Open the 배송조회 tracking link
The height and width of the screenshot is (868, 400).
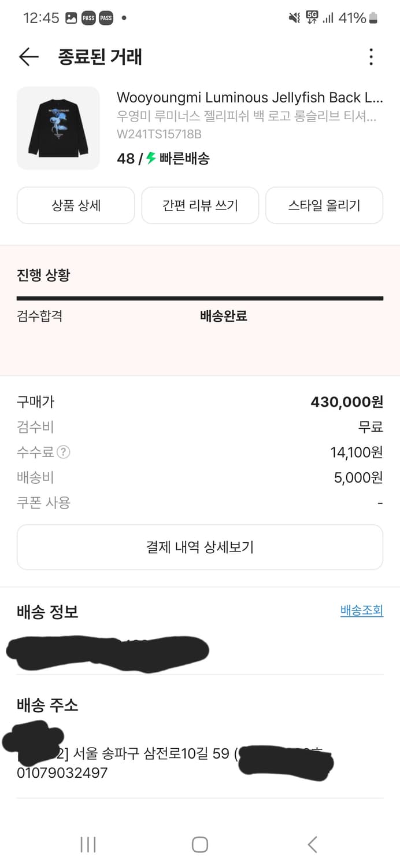point(361,610)
